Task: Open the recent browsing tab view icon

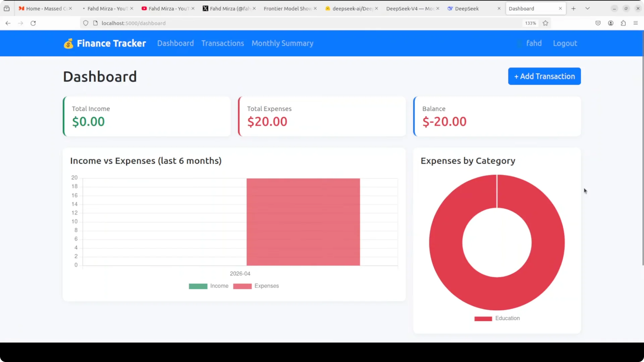Action: pyautogui.click(x=7, y=8)
